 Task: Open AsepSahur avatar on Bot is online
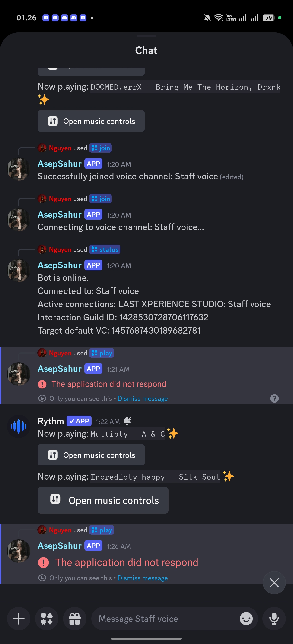coord(19,271)
